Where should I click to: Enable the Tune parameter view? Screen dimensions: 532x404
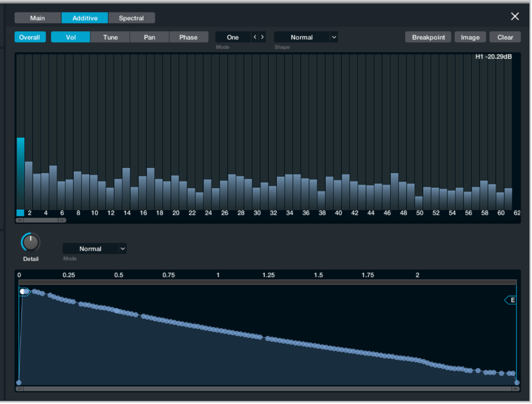click(110, 37)
